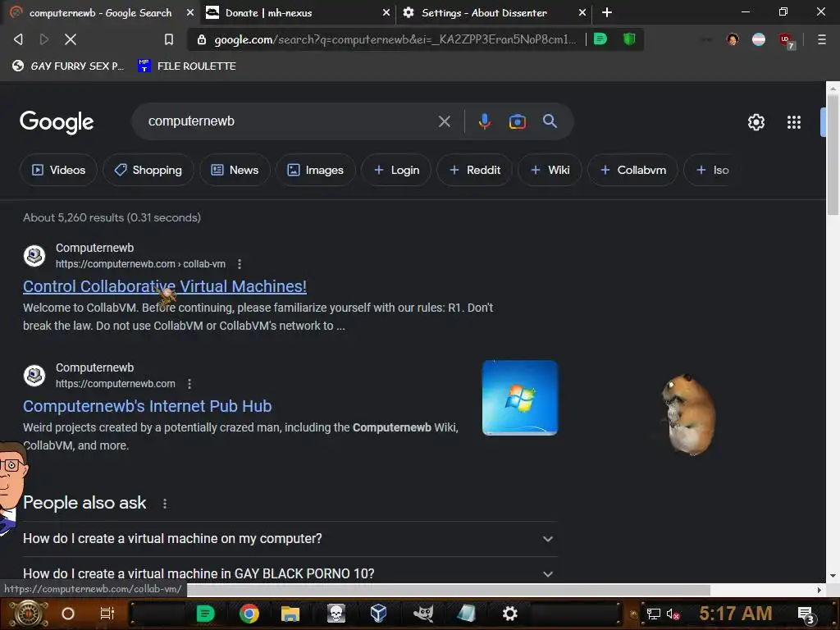Open network icon in system tray

point(654,614)
